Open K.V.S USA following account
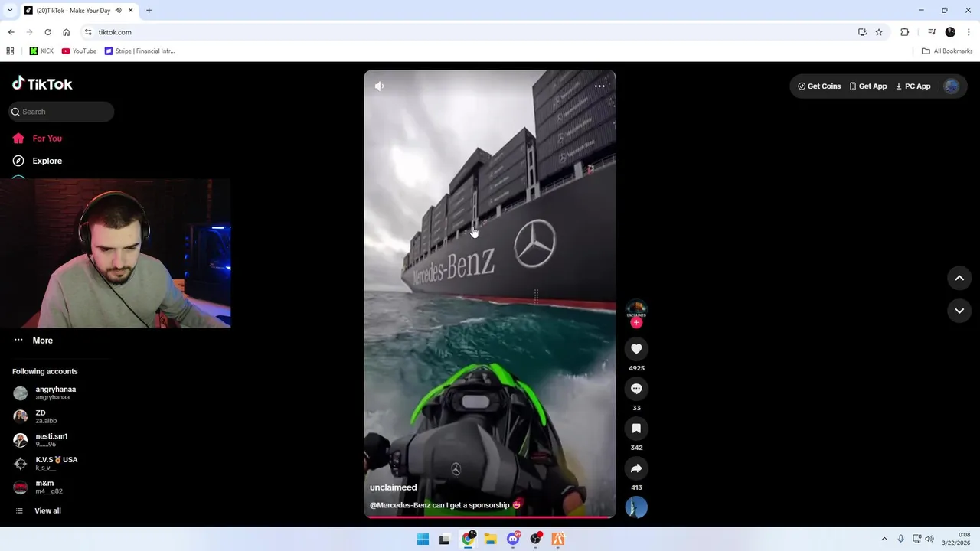The height and width of the screenshot is (551, 980). coord(56,463)
